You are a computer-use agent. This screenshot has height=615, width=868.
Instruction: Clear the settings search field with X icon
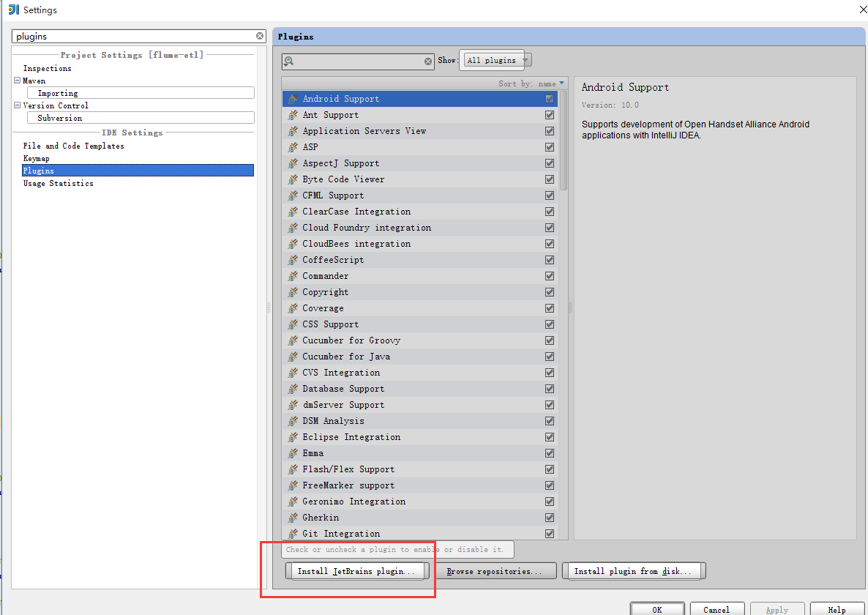[x=260, y=36]
